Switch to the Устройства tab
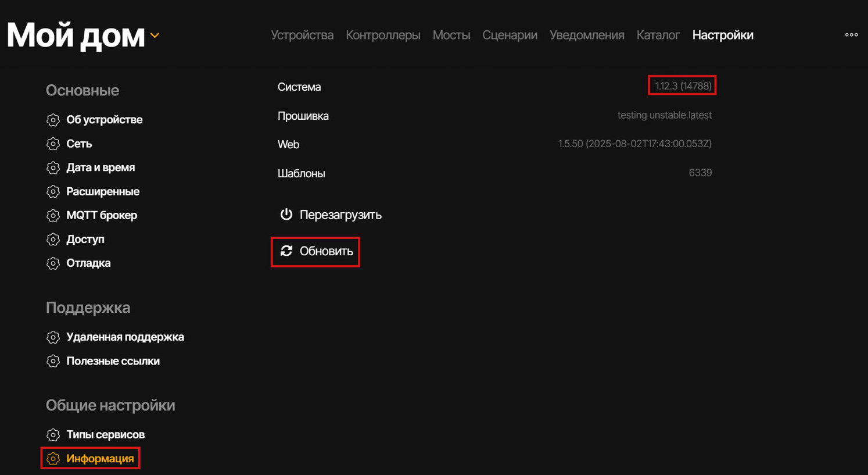 [302, 35]
